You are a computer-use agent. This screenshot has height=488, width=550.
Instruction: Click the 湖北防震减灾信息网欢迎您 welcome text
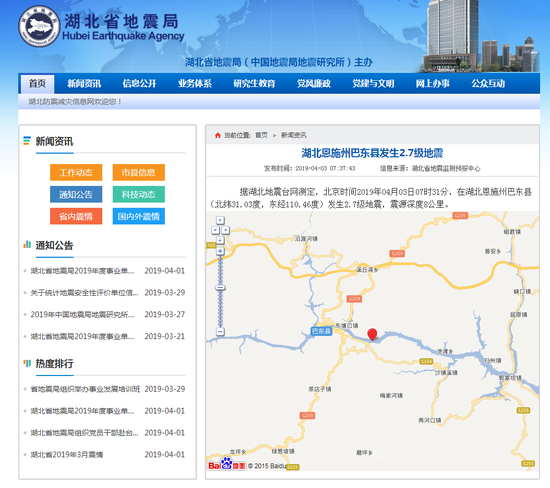pos(75,102)
